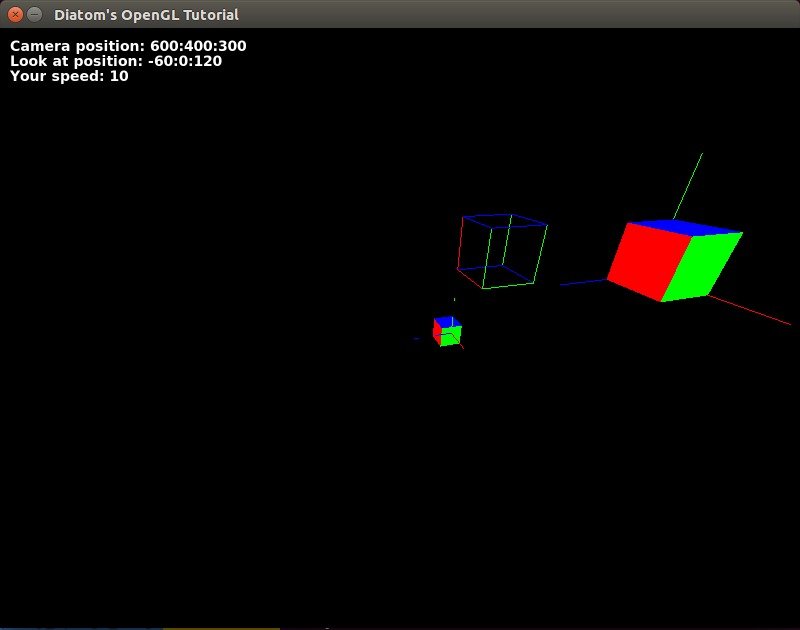The width and height of the screenshot is (800, 630).
Task: Click the center of the wireframe cube
Action: [x=502, y=251]
